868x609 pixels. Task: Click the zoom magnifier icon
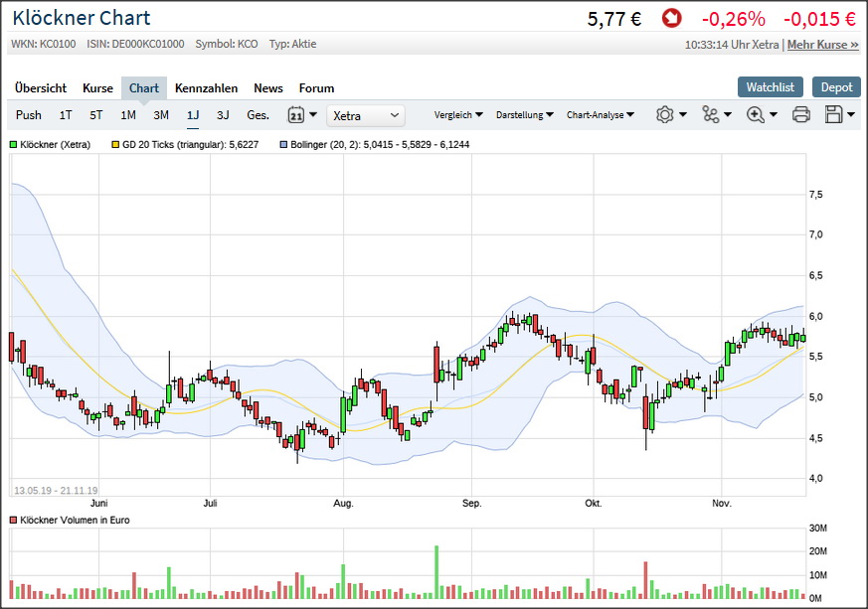tap(755, 114)
